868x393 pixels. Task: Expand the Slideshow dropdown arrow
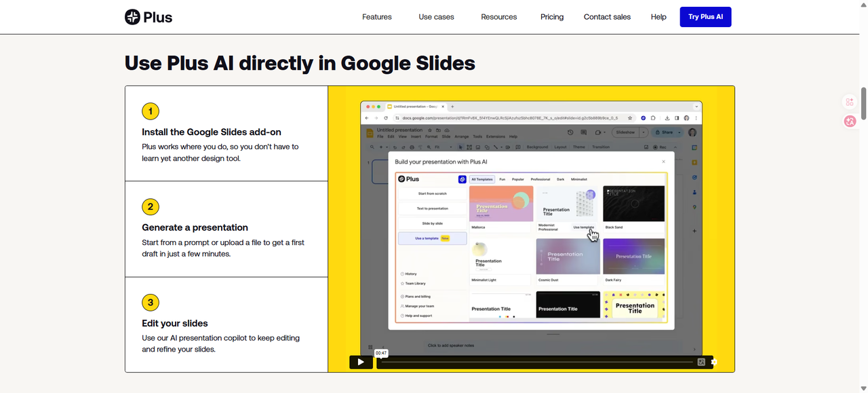[x=644, y=132]
